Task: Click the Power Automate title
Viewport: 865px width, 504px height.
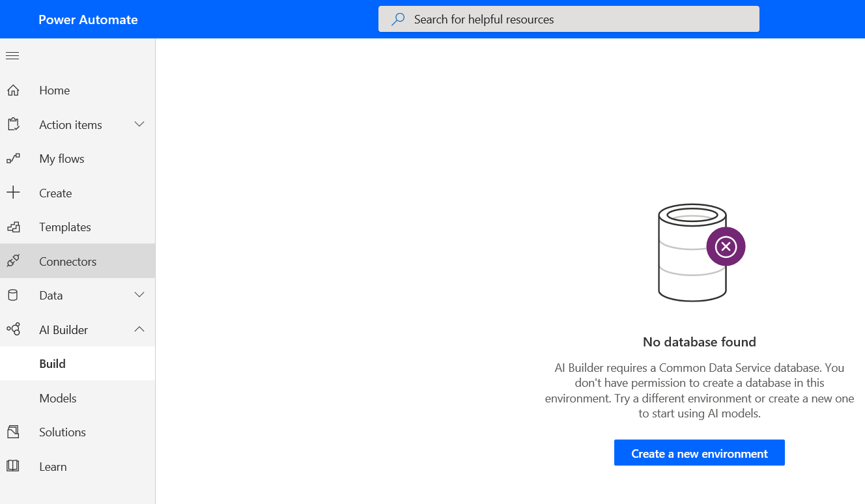Action: [x=88, y=20]
